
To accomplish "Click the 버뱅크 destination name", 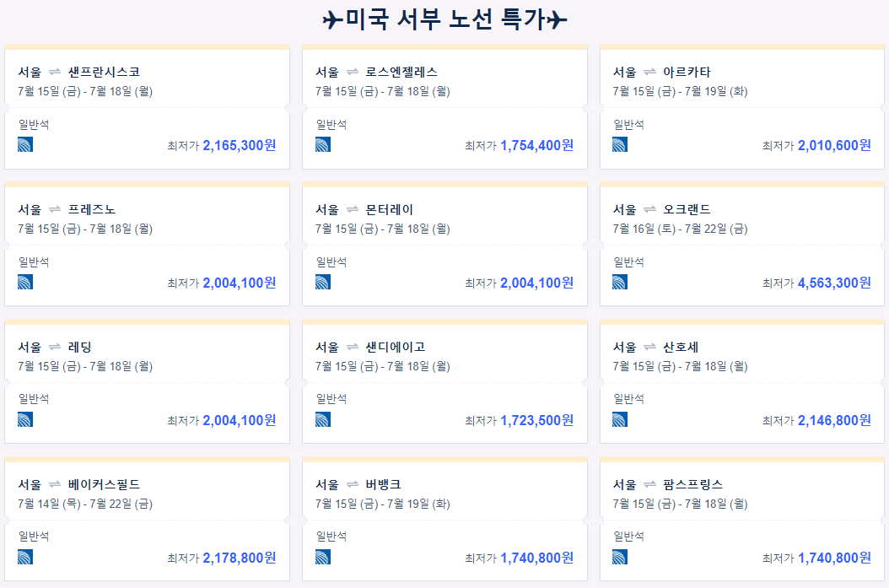I will pyautogui.click(x=383, y=485).
